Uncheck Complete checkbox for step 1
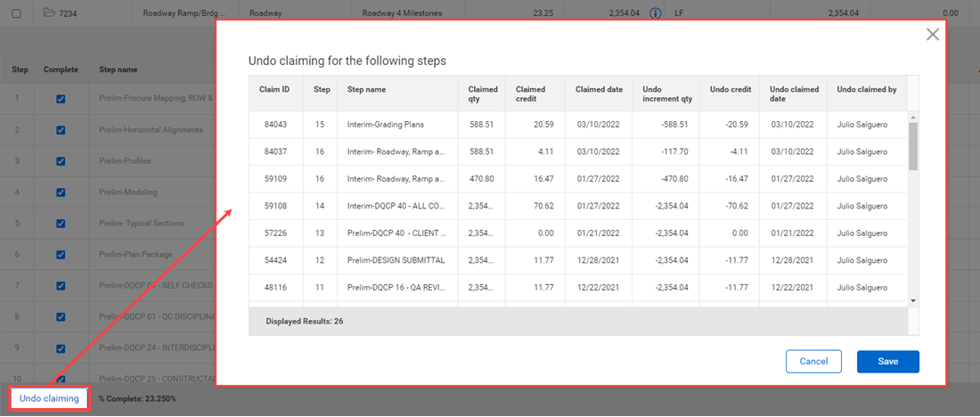The image size is (980, 417). click(x=61, y=100)
